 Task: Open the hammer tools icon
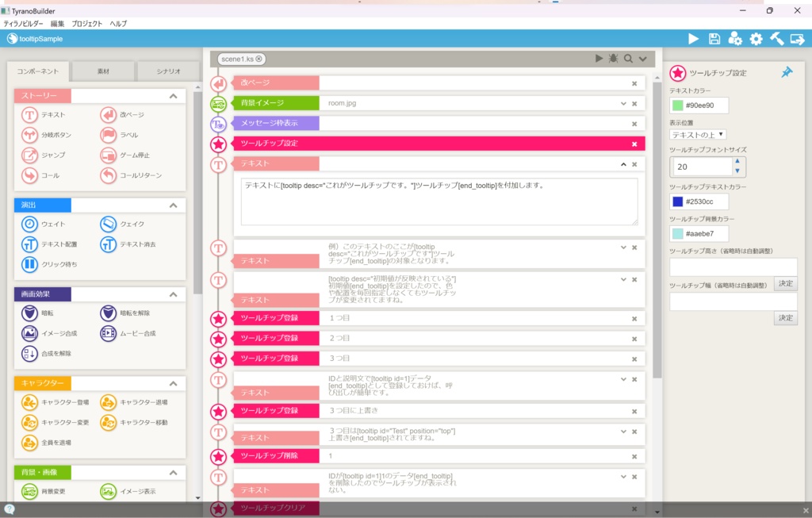[776, 38]
